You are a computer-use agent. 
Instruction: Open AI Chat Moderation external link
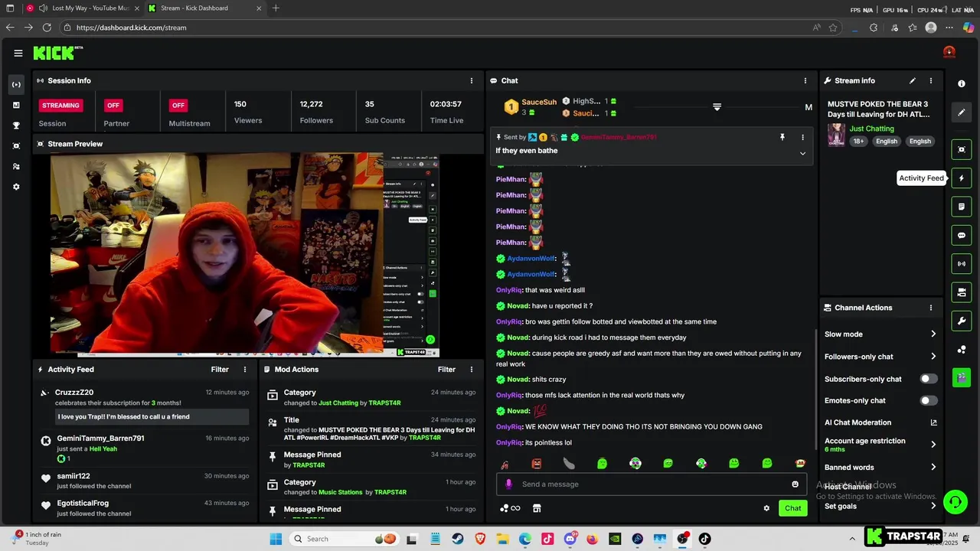[933, 422]
